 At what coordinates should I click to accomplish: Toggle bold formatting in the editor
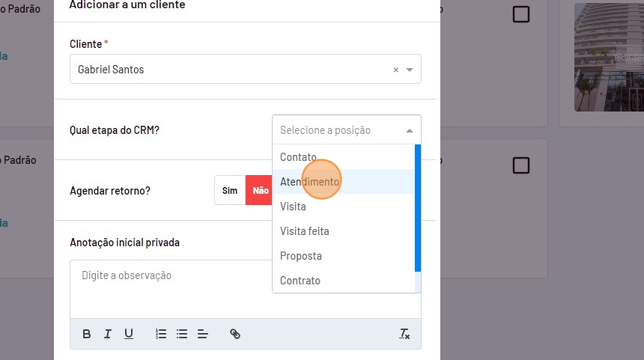[x=87, y=334]
